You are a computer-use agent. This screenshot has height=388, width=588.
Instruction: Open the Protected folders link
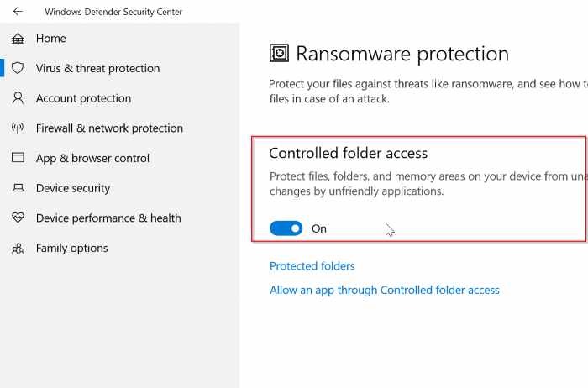click(x=312, y=266)
